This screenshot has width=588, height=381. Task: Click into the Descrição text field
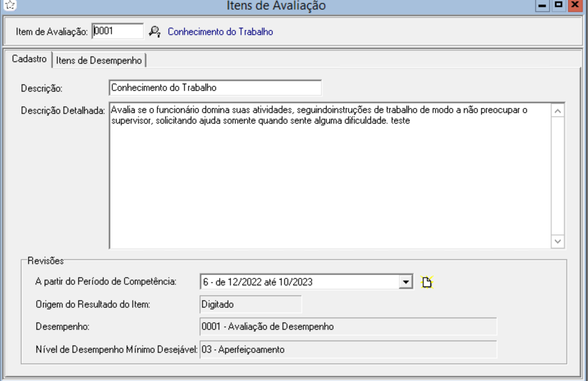click(215, 87)
